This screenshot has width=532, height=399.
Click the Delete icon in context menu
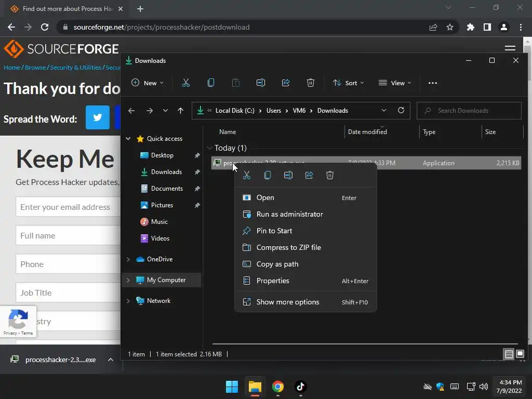click(x=330, y=175)
